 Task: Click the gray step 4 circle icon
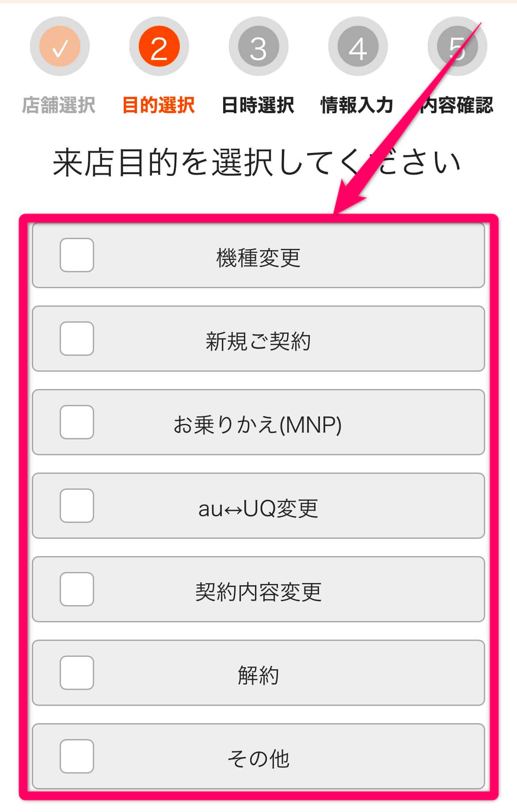[x=357, y=46]
